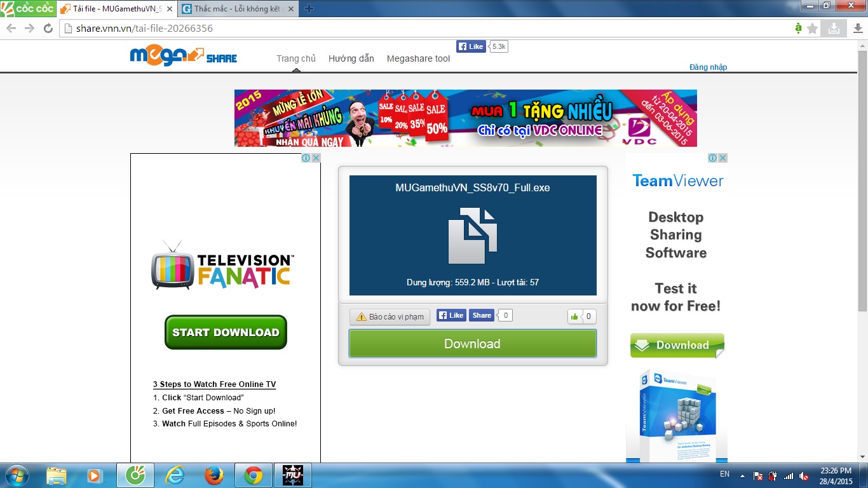Click '3 Steps to Watch Free Online TV' link
868x488 pixels.
tap(214, 384)
